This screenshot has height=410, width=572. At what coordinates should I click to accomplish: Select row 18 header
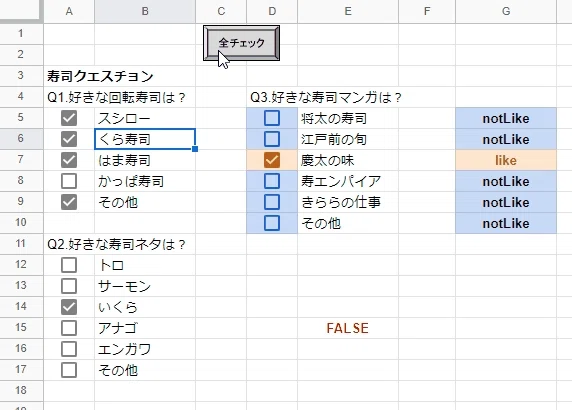tap(21, 390)
